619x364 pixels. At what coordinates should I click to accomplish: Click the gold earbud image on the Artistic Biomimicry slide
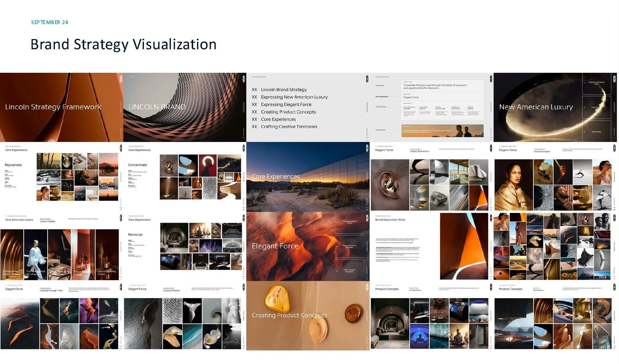click(390, 185)
